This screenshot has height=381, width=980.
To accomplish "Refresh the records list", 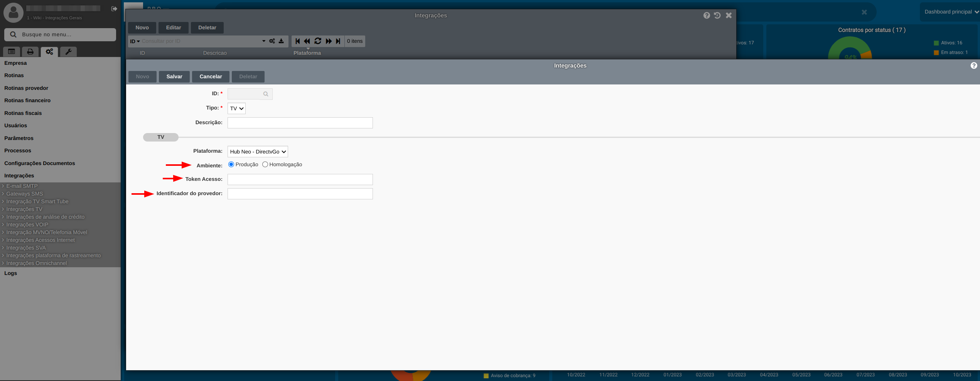I will pos(318,41).
